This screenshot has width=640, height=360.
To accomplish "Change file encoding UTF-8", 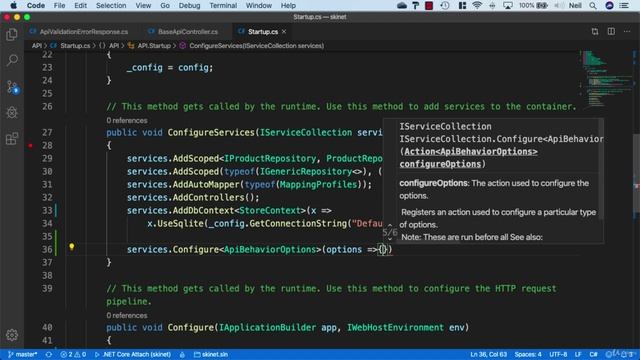I will (x=558, y=354).
